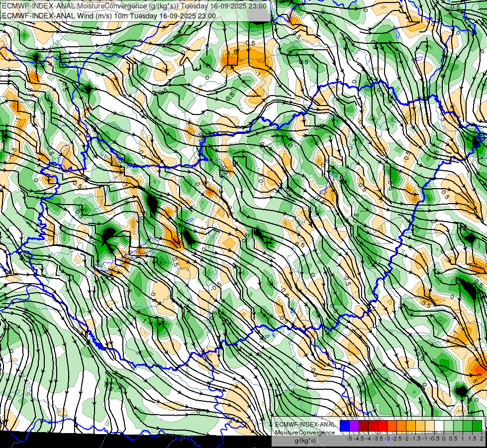Viewport: 487px width, 448px height.
Task: Click the MoistureConvergence title line at top
Action: 134,6
